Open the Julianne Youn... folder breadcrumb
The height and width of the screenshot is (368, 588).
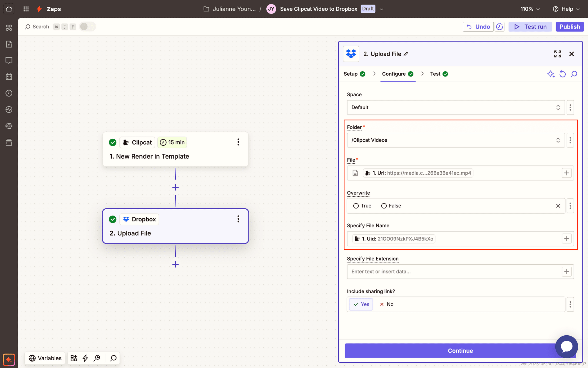(230, 9)
